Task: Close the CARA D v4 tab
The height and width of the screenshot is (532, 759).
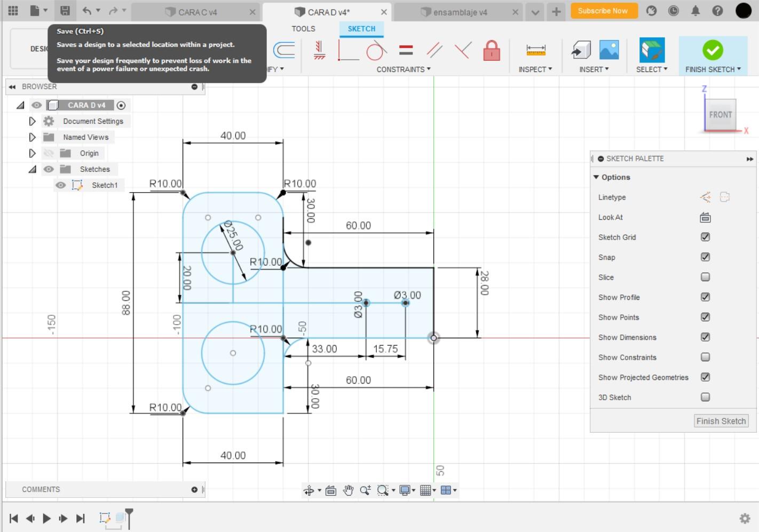Action: pos(384,12)
